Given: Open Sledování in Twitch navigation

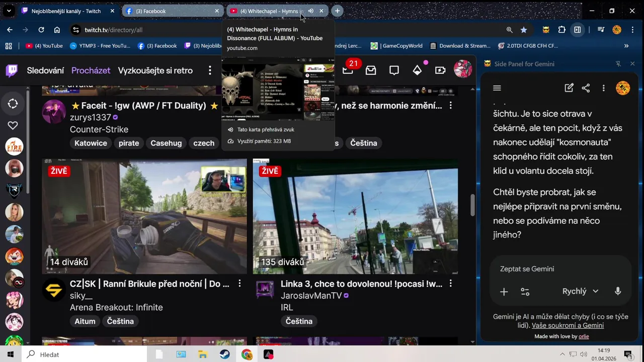Looking at the screenshot, I should click(x=45, y=70).
